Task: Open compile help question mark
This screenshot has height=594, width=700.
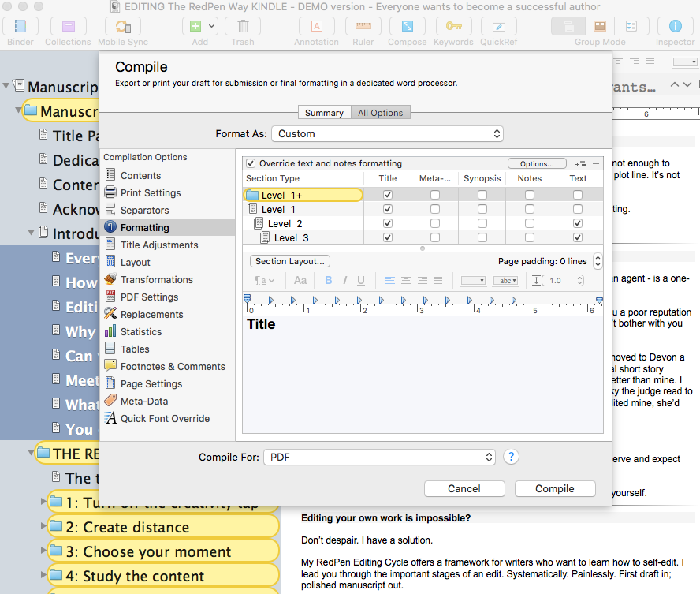Action: [x=511, y=457]
